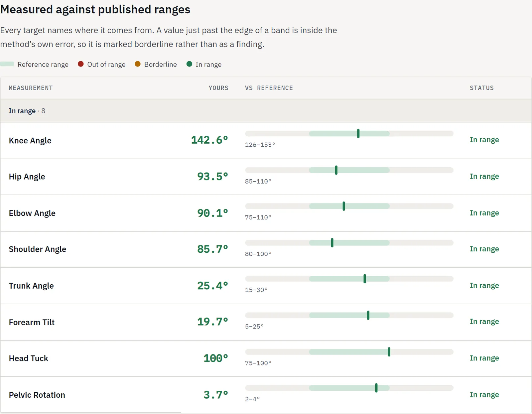This screenshot has height=414, width=532.
Task: Click the In range status for Head Tuck
Action: pyautogui.click(x=484, y=358)
